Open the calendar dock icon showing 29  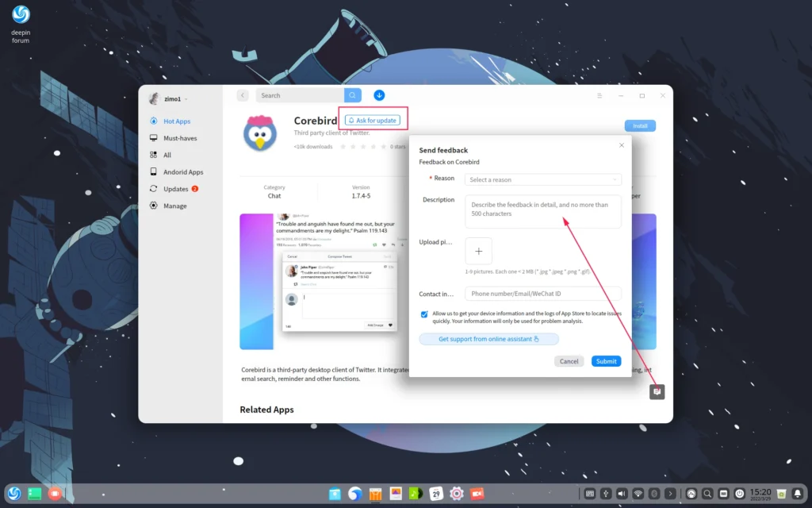[436, 494]
